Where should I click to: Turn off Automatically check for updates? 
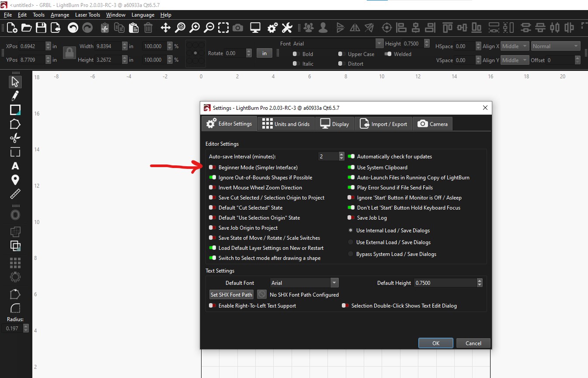pyautogui.click(x=351, y=157)
